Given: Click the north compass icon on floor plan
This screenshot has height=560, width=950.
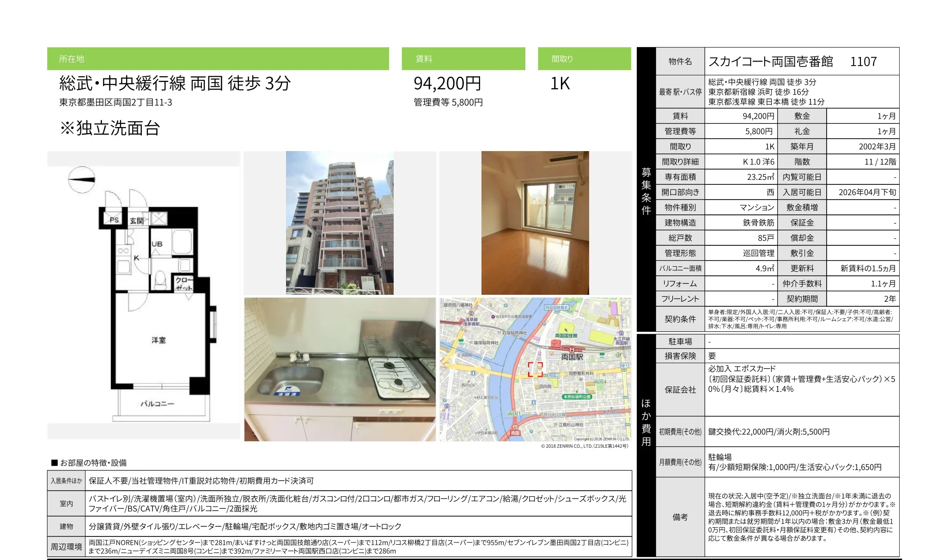Looking at the screenshot, I should pyautogui.click(x=82, y=180).
